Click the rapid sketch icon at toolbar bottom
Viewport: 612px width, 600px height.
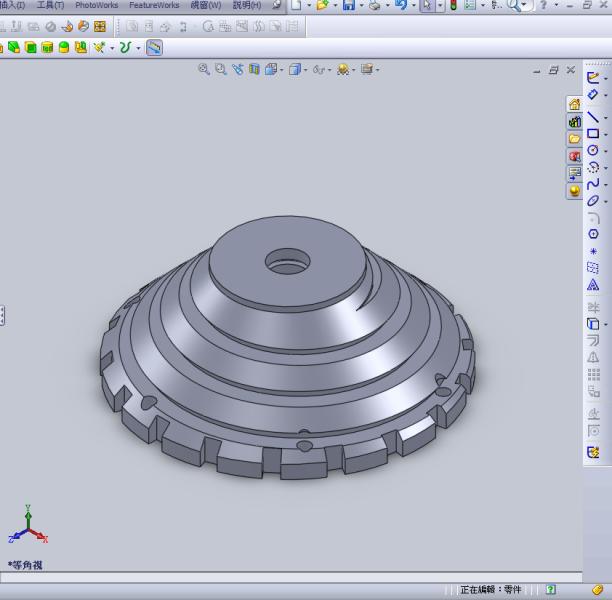pyautogui.click(x=593, y=453)
